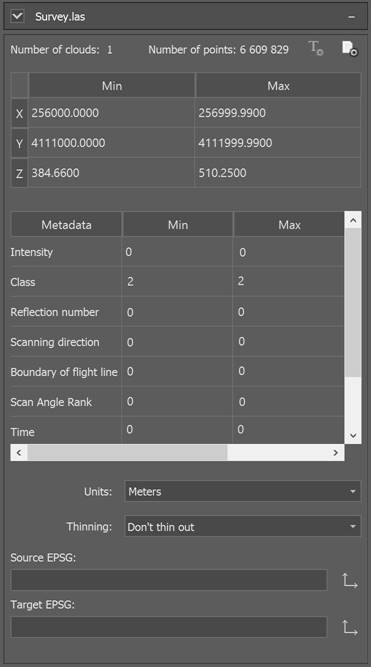Click the Min header in coordinates table

(x=112, y=86)
